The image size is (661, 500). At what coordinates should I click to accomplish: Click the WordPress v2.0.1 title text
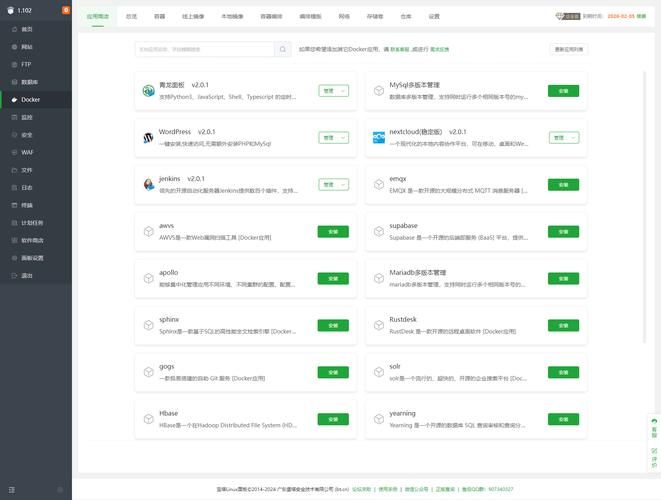pos(187,132)
